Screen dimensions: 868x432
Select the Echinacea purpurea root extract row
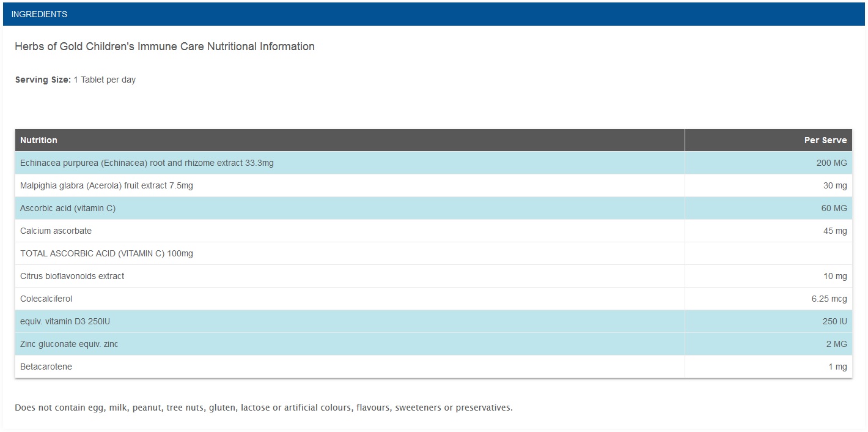tap(433, 163)
